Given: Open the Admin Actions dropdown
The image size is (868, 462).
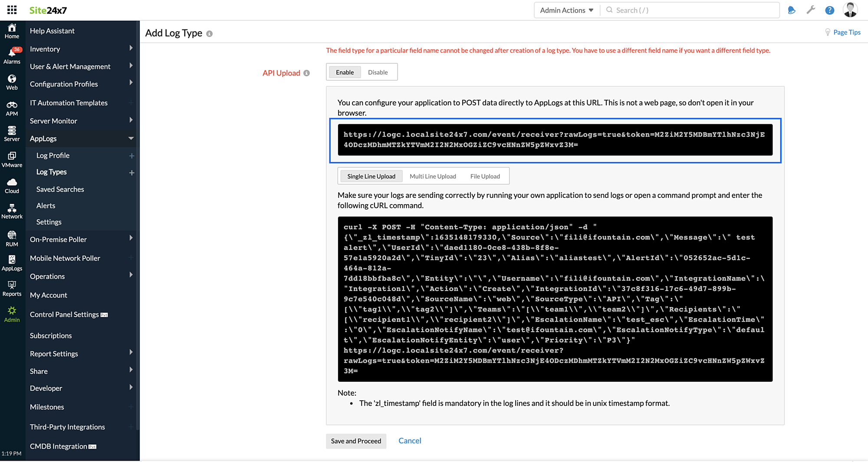Looking at the screenshot, I should (566, 10).
